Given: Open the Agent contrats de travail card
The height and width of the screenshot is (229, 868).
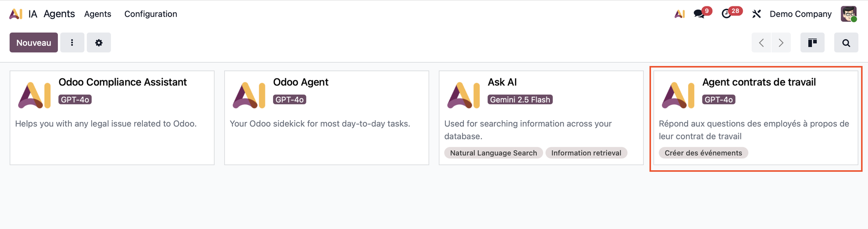Looking at the screenshot, I should (759, 82).
